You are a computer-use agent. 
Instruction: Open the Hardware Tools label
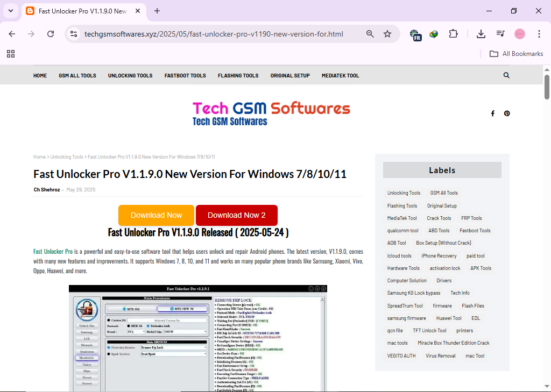click(x=404, y=268)
